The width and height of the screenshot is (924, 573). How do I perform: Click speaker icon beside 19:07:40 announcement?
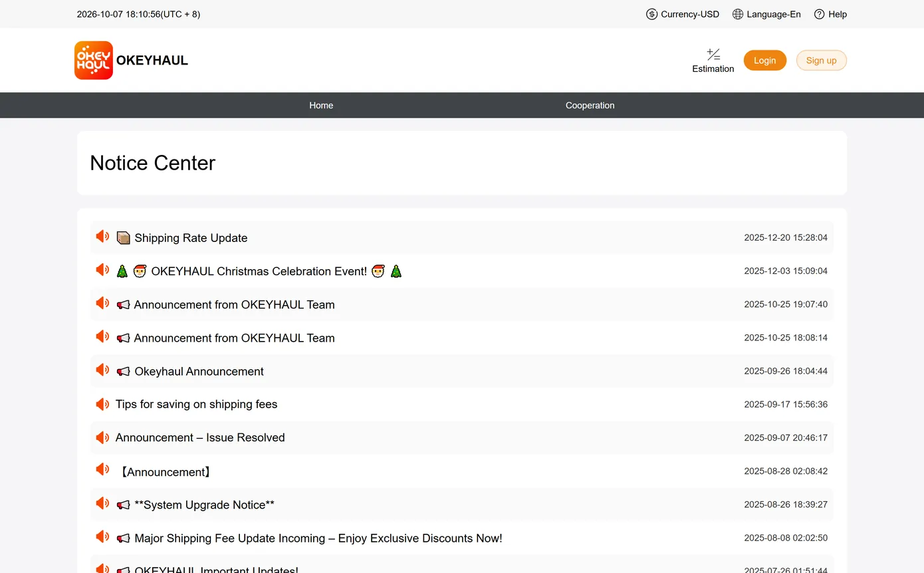coord(102,303)
